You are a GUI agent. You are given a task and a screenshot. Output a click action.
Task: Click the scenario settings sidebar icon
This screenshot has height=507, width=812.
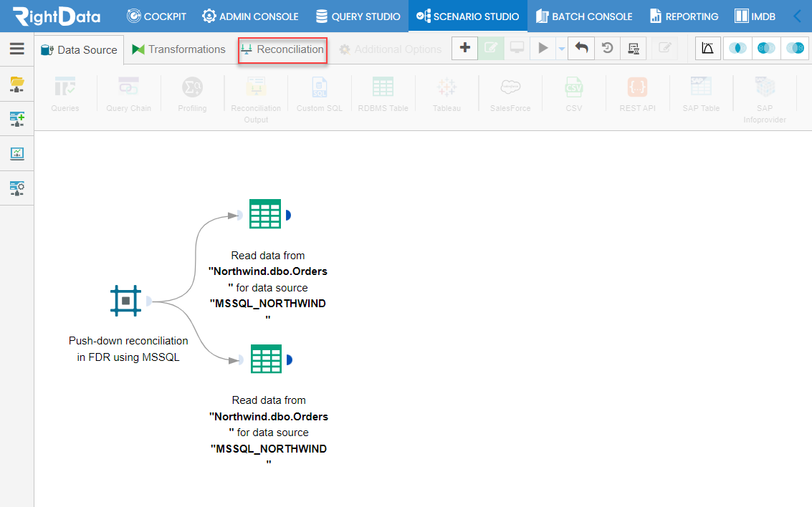[x=17, y=188]
